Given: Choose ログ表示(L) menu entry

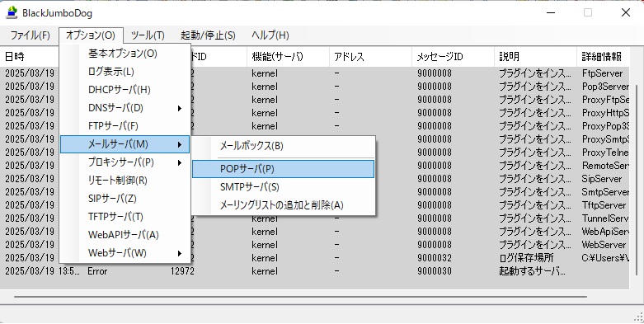Looking at the screenshot, I should [125, 72].
